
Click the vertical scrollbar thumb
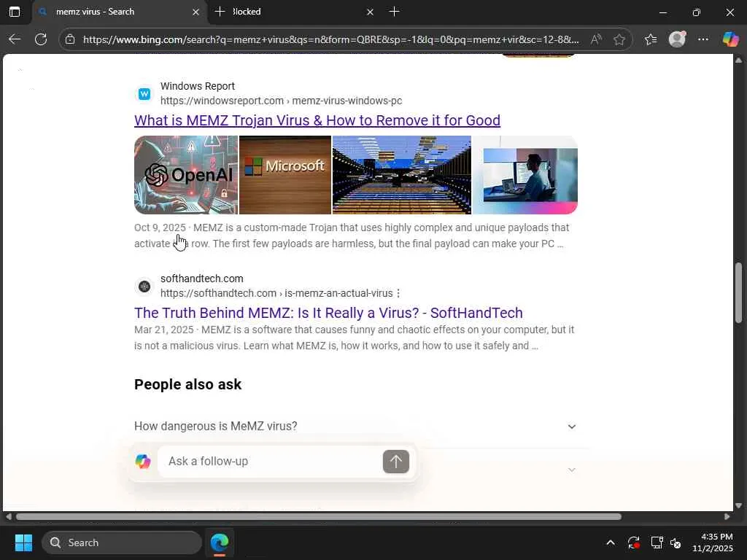tap(739, 293)
